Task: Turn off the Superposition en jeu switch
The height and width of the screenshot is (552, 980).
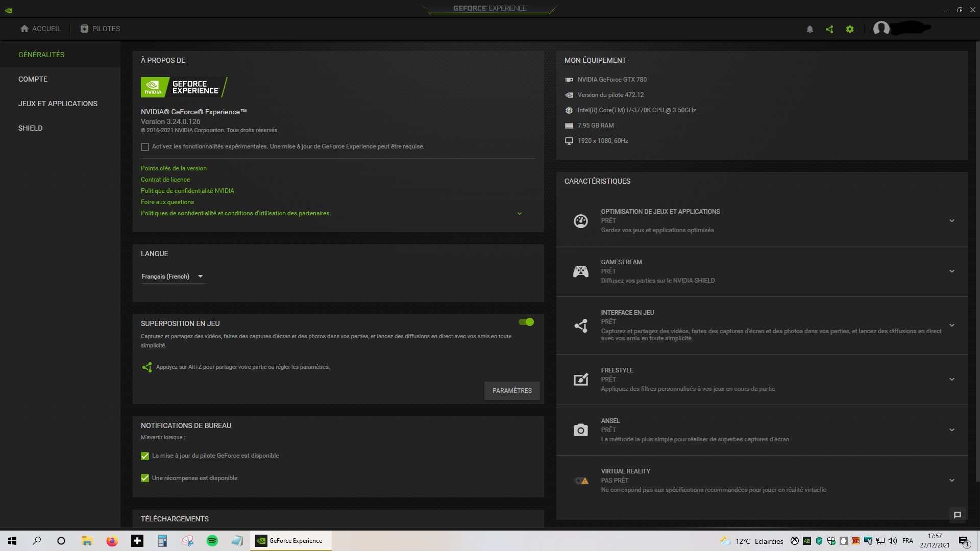Action: 526,322
